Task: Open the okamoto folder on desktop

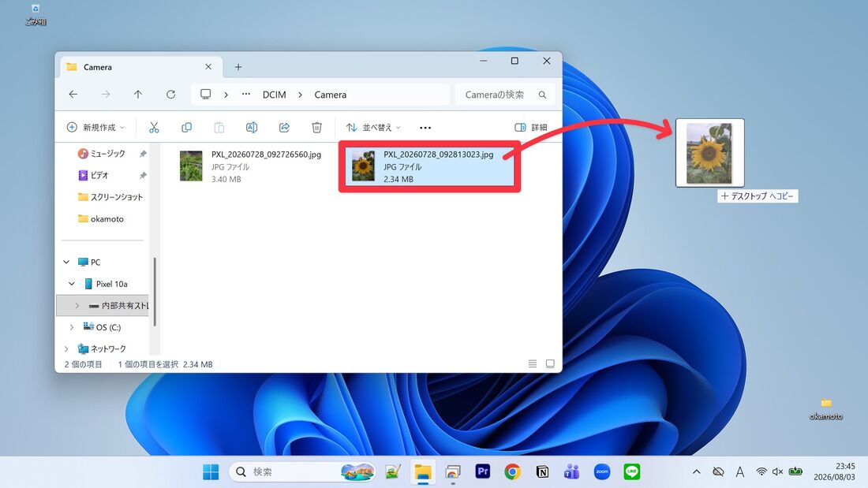Action: [x=826, y=408]
